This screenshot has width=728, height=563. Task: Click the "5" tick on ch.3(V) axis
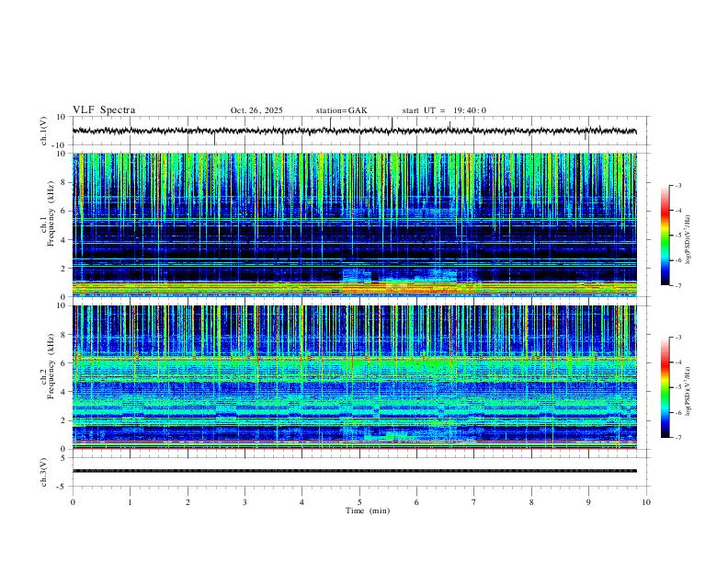coord(63,458)
